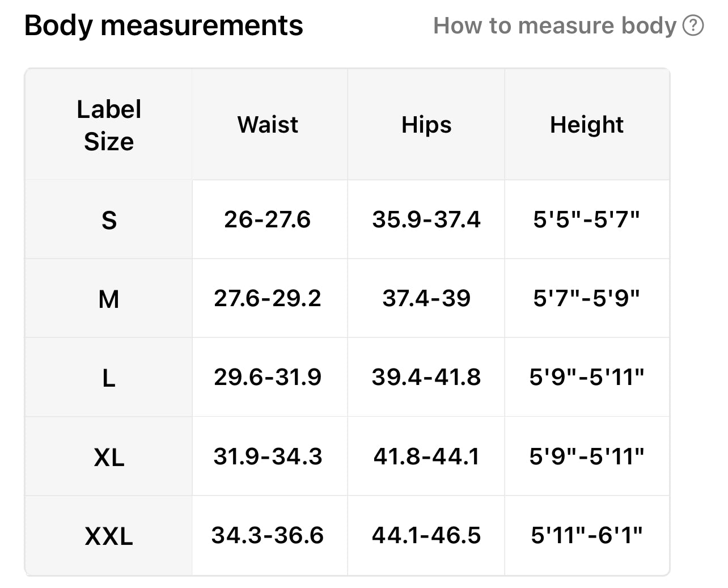Click the Hips column header
728x588 pixels.
coord(426,125)
